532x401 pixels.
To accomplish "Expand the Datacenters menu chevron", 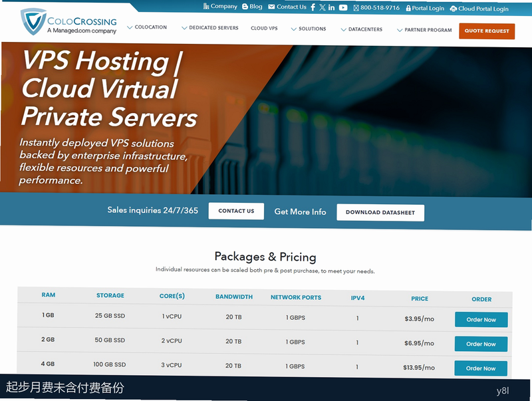I will (x=343, y=29).
